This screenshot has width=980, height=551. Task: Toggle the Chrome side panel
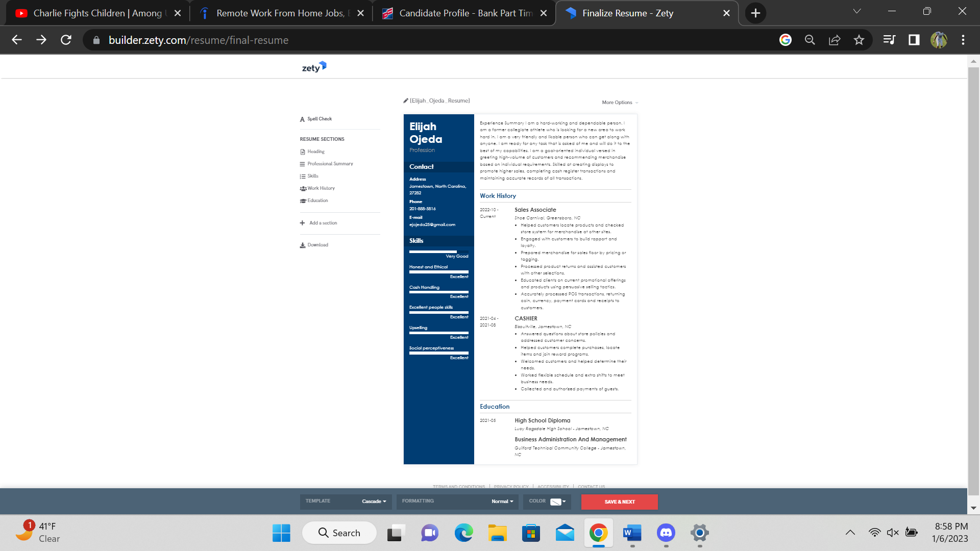tap(914, 40)
